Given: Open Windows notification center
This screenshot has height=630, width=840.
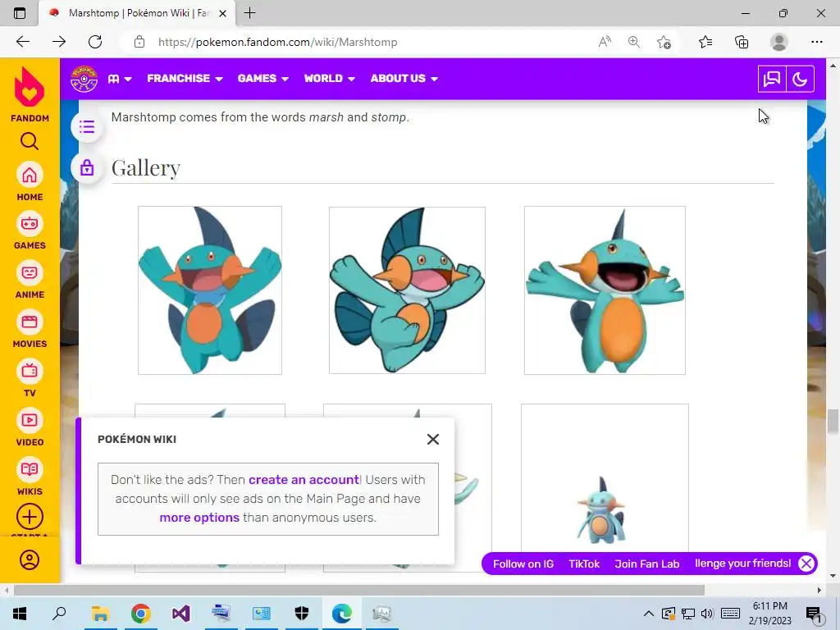Looking at the screenshot, I should click(x=814, y=614).
